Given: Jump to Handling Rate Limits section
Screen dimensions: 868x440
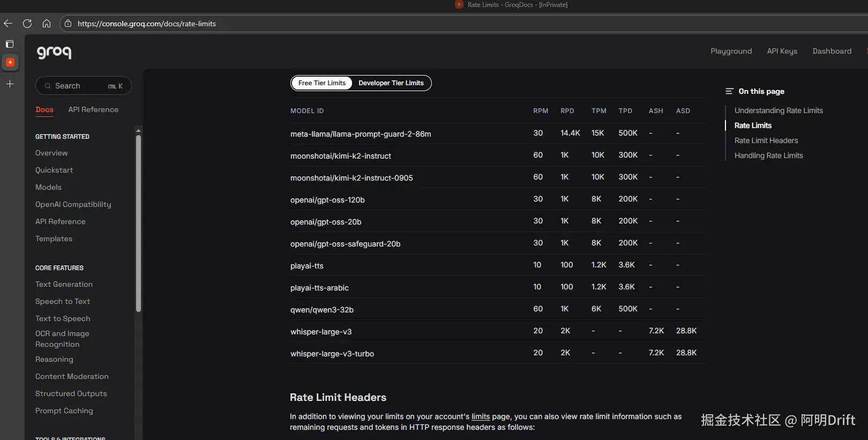Looking at the screenshot, I should (x=769, y=155).
